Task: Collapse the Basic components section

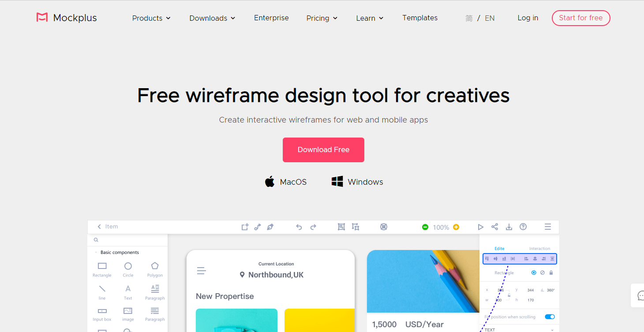Action: point(96,253)
